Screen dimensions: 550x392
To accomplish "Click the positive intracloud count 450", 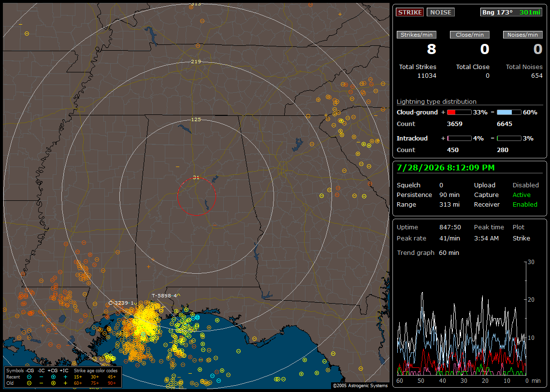I will pyautogui.click(x=452, y=150).
